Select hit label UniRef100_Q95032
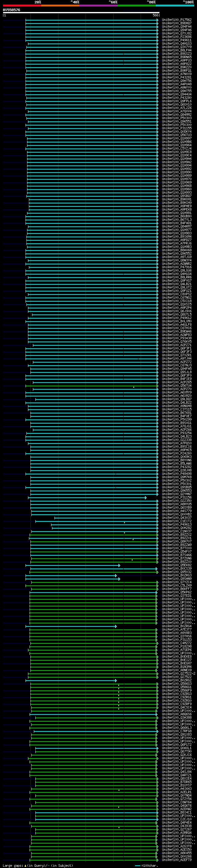 pos(176,572)
